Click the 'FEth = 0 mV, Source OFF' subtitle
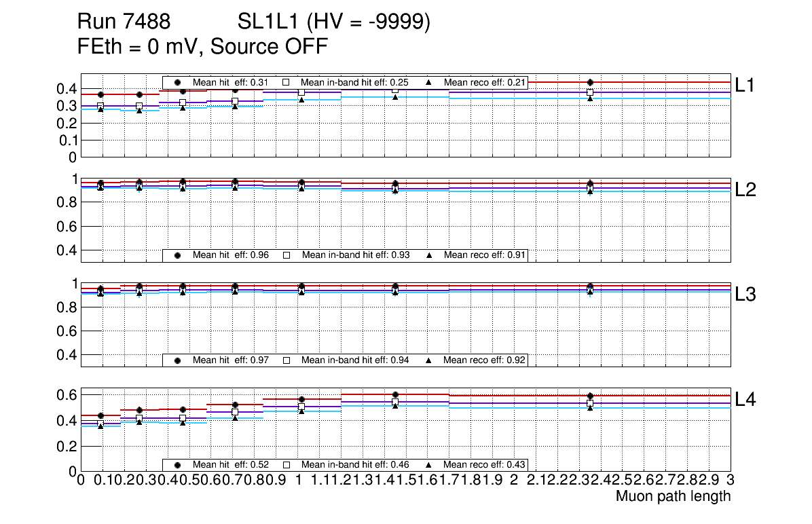Viewport: 812px width, 524px height. click(x=203, y=48)
